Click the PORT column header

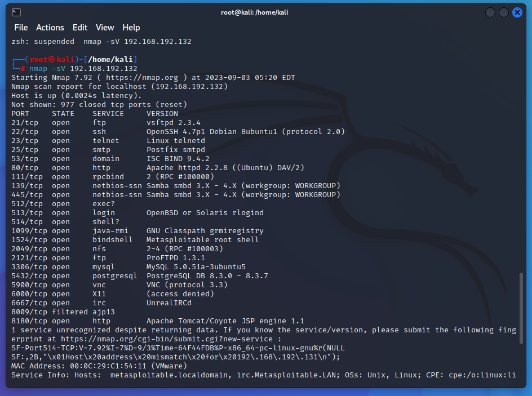coord(20,114)
